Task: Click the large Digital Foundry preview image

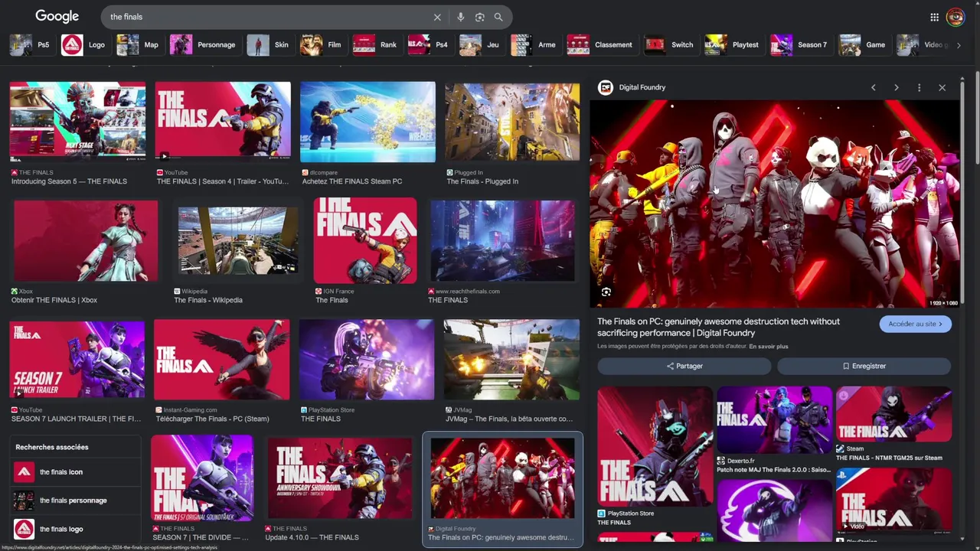Action: [774, 204]
